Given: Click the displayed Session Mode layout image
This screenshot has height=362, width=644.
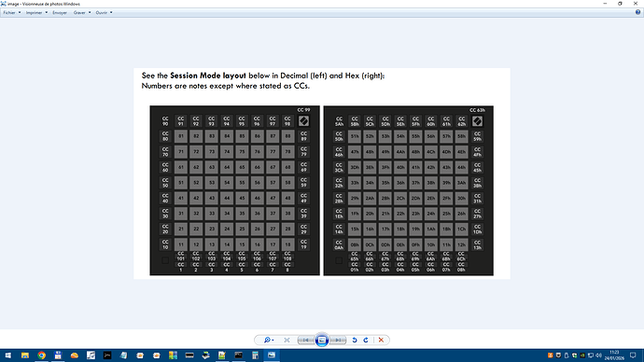Looking at the screenshot, I should click(322, 174).
